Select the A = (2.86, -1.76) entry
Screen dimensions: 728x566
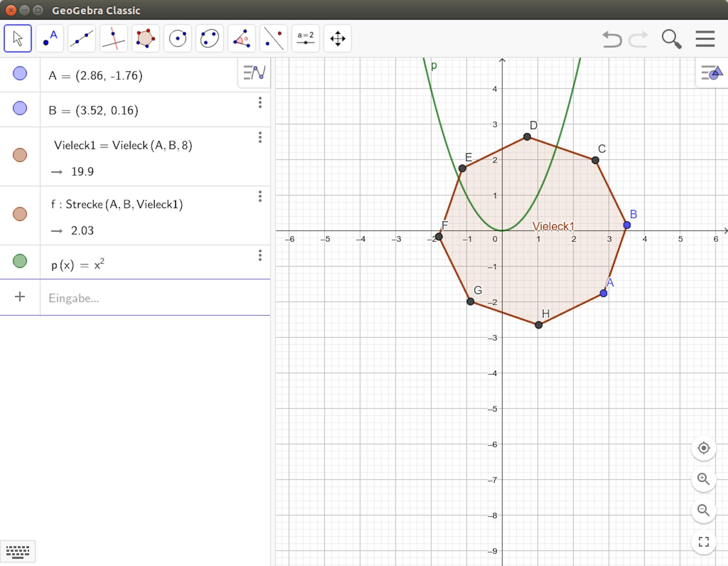point(96,75)
